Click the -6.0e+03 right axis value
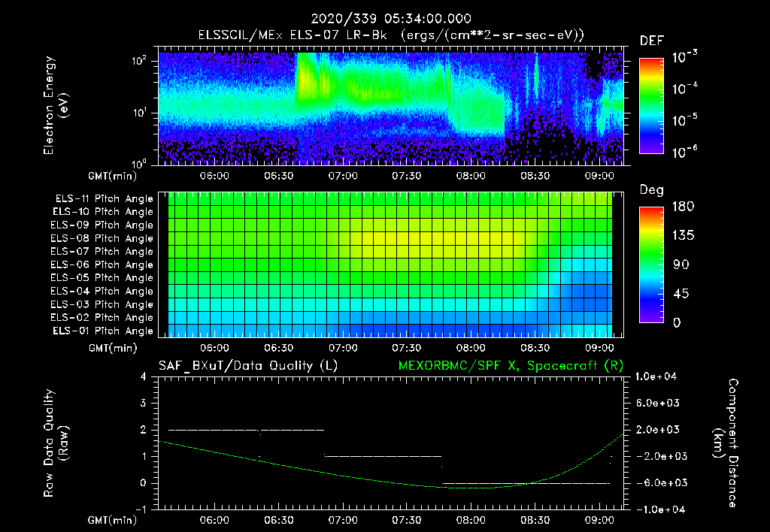This screenshot has width=770, height=532. point(657,483)
